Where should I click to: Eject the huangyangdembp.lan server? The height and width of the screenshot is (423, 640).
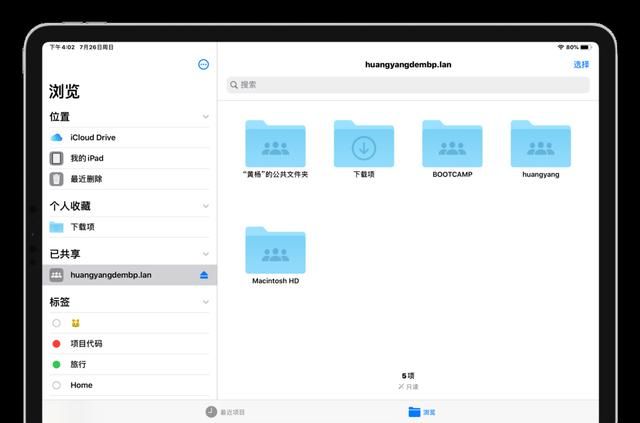click(204, 275)
